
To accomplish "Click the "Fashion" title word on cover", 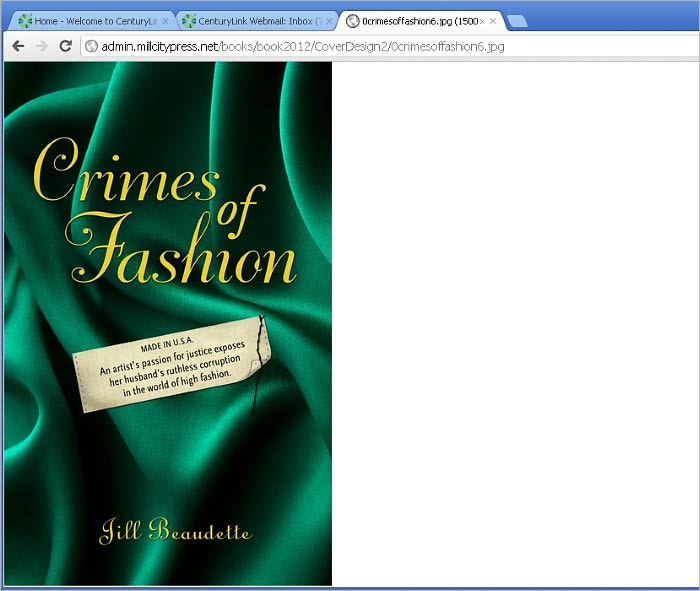I will pyautogui.click(x=181, y=248).
